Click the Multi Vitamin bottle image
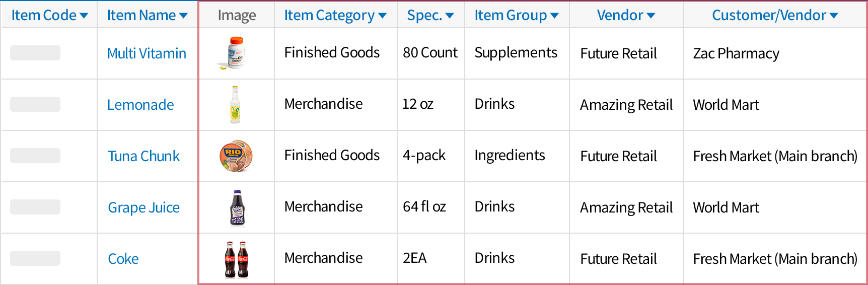Viewport: 868px width, 285px height. tap(235, 53)
